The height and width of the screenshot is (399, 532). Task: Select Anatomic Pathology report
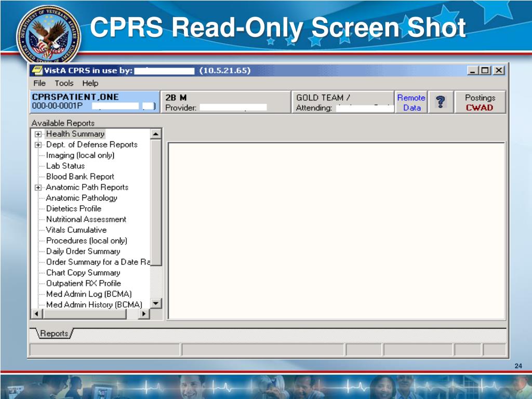point(82,198)
